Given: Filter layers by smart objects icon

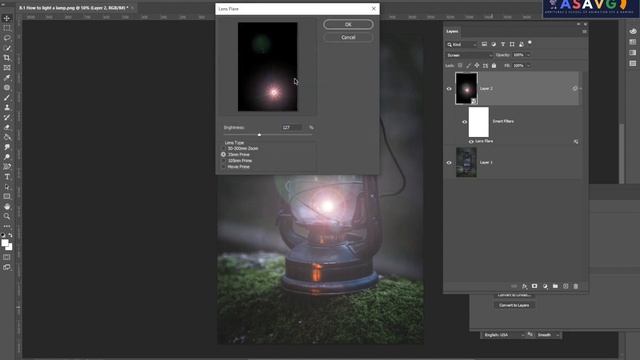Looking at the screenshot, I should 521,44.
